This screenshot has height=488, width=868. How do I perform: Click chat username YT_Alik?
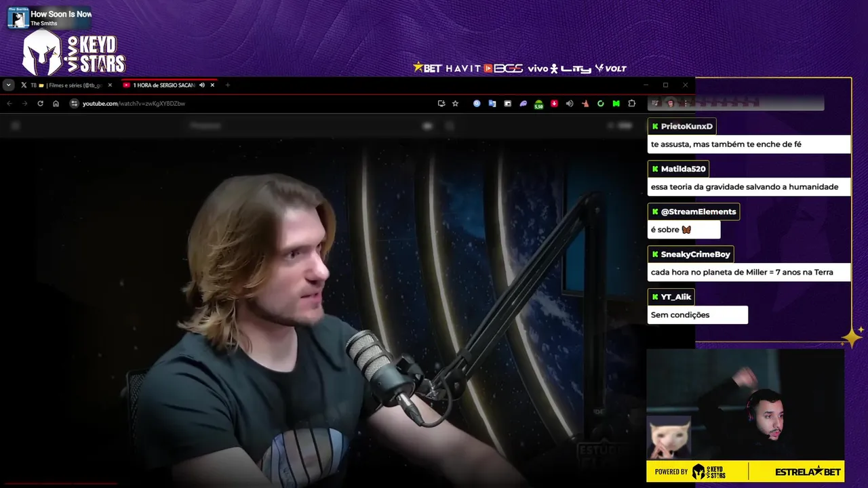[676, 297]
